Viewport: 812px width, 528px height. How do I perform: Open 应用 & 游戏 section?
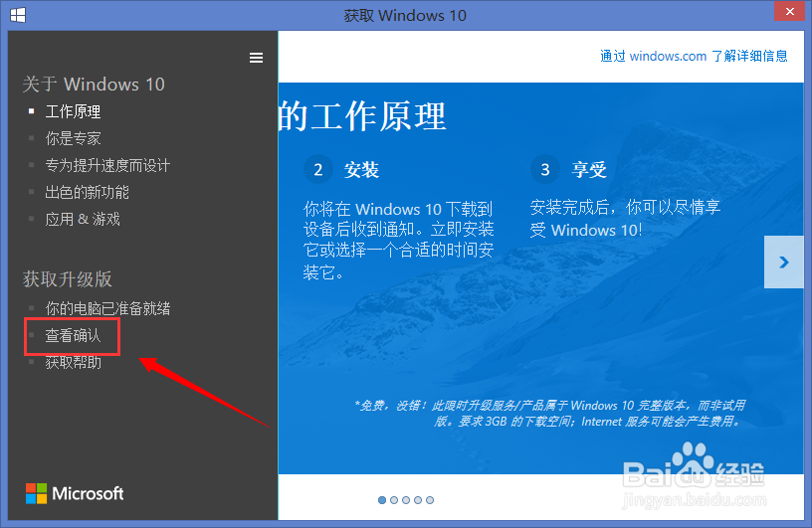(x=83, y=219)
